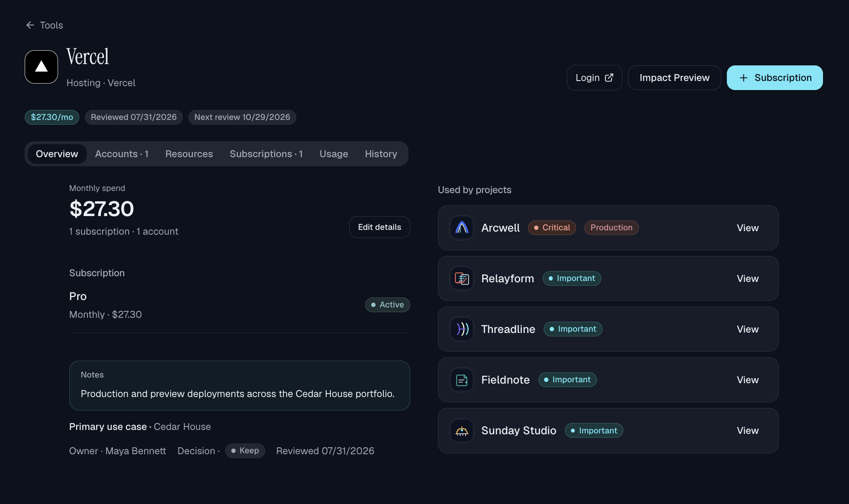Click the Keep decision badge
This screenshot has height=504, width=849.
[245, 451]
